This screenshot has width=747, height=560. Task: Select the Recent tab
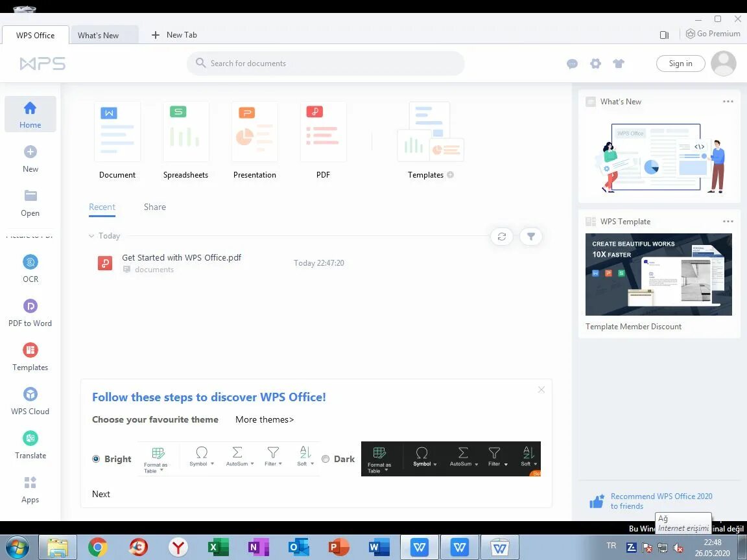click(102, 207)
